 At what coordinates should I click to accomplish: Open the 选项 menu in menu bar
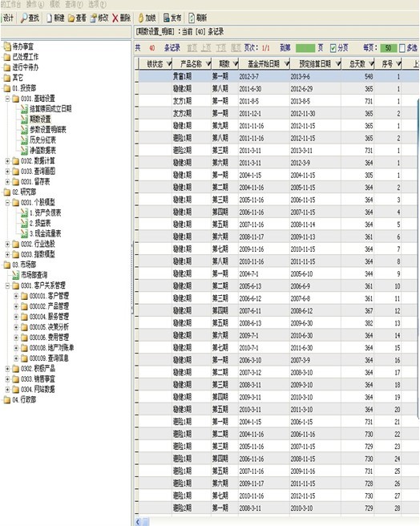(x=97, y=4)
